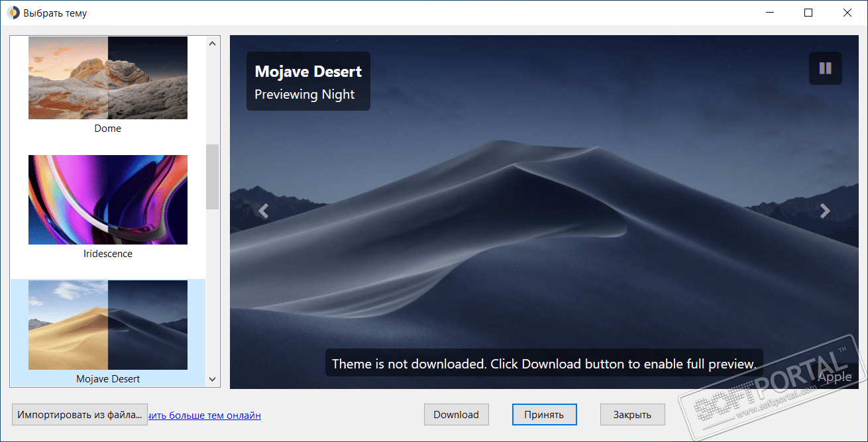Click Импортировать из файла button
Screen dimensions: 868x442
[x=80, y=415]
